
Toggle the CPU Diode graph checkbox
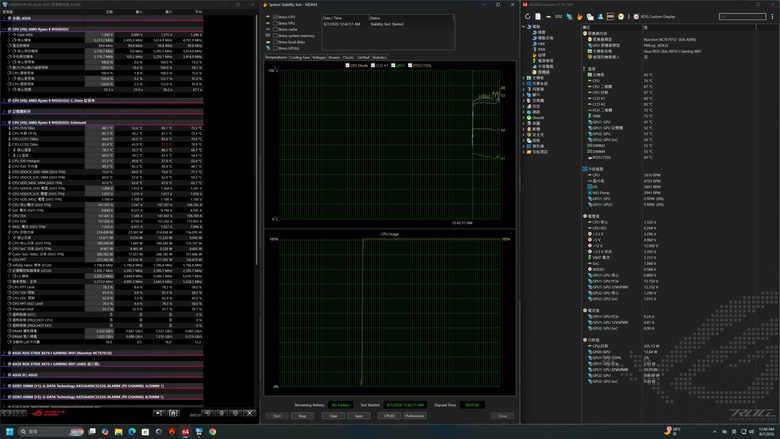347,65
